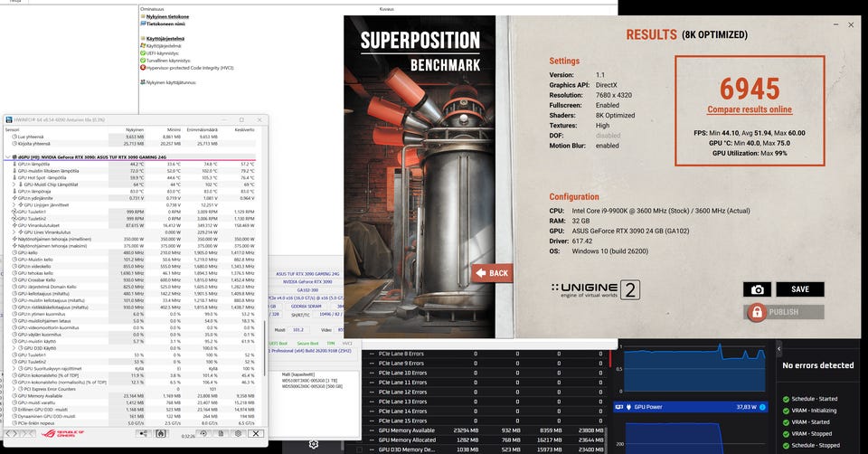
Task: Minimize the Superposition results window
Action: (x=835, y=25)
